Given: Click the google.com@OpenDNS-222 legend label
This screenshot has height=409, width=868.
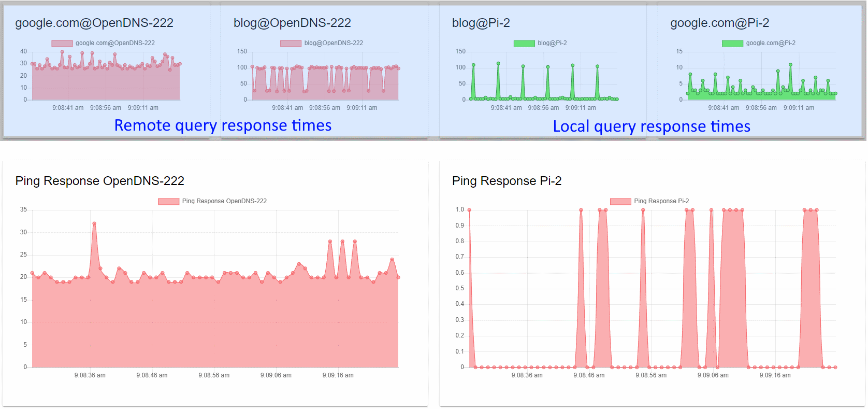Looking at the screenshot, I should click(115, 43).
